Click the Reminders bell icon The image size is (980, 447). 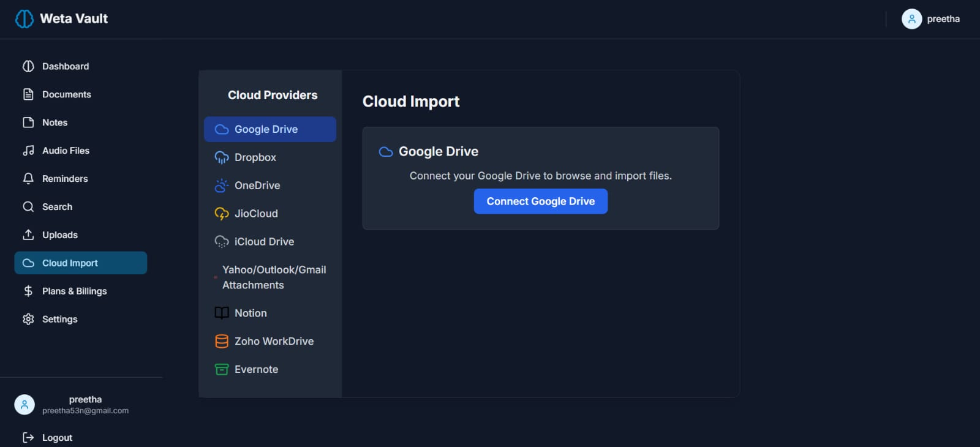coord(28,179)
